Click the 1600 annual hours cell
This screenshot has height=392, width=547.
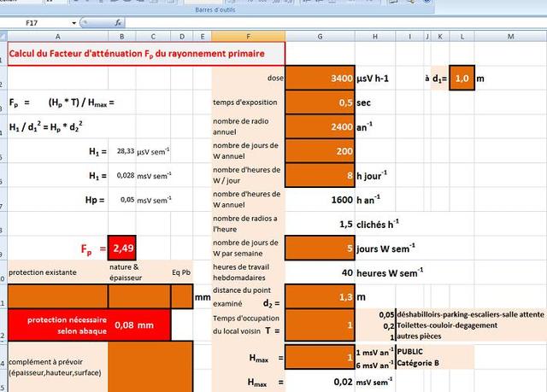click(320, 200)
